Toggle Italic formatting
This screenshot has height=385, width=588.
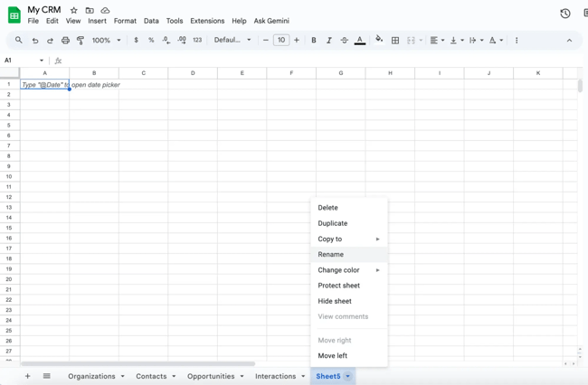329,40
